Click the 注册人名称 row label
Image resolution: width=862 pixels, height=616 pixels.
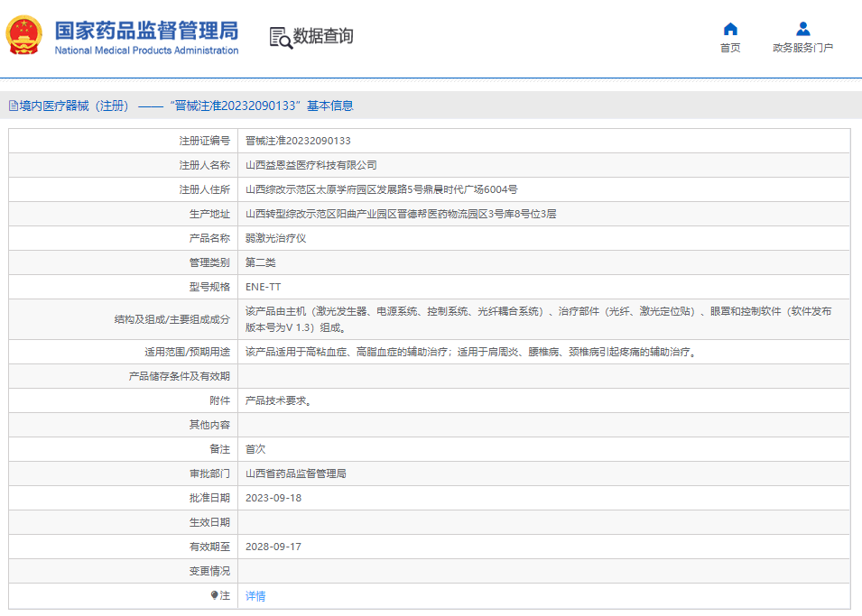point(205,165)
